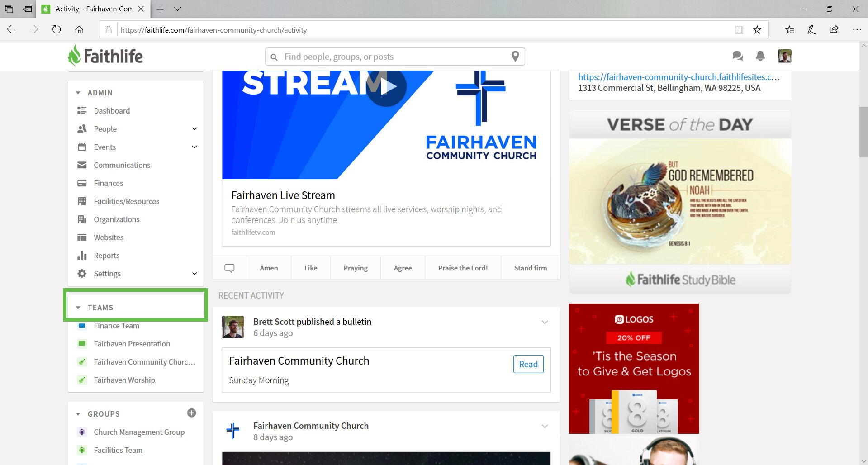Go back in browser history
This screenshot has width=868, height=465.
pyautogui.click(x=11, y=30)
